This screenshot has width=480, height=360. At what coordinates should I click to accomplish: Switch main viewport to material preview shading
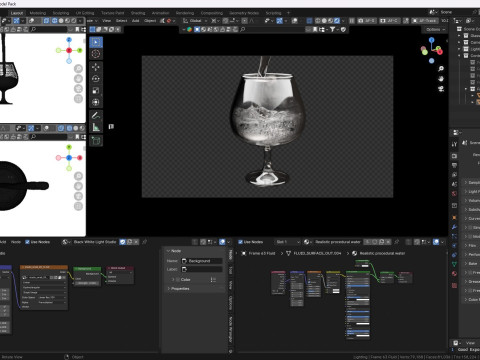tap(330, 21)
